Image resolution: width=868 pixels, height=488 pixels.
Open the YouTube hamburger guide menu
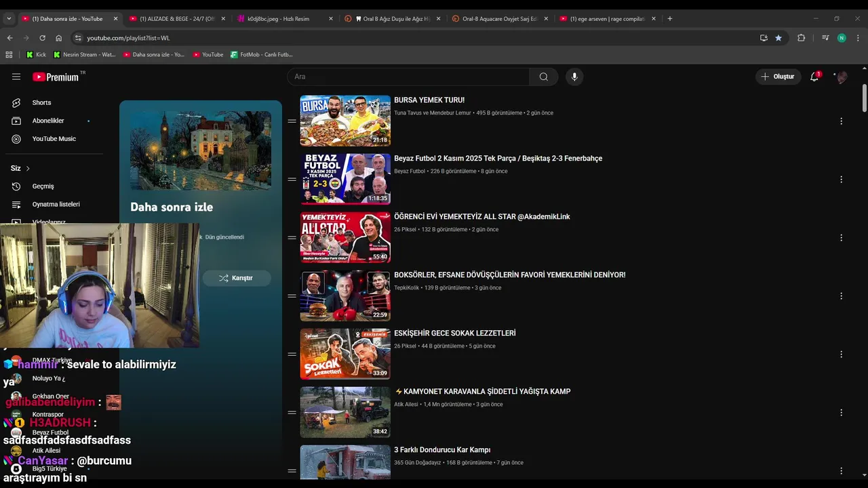pos(16,77)
